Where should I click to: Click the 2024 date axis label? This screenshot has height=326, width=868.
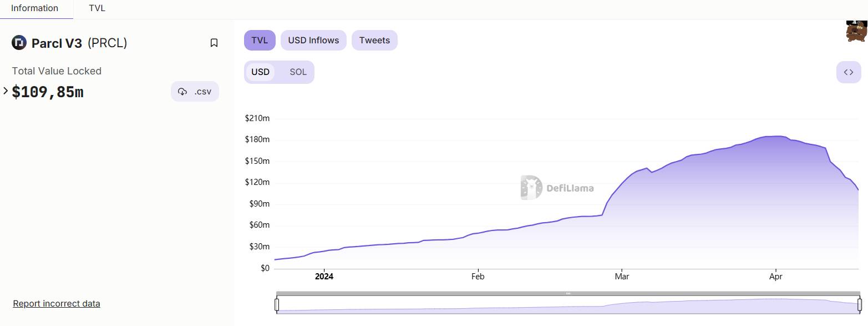click(x=324, y=277)
